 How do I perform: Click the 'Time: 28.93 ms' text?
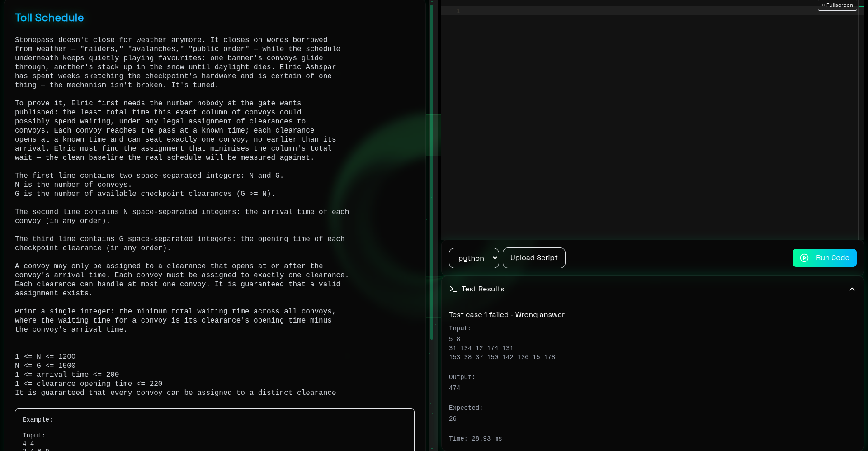tap(475, 439)
